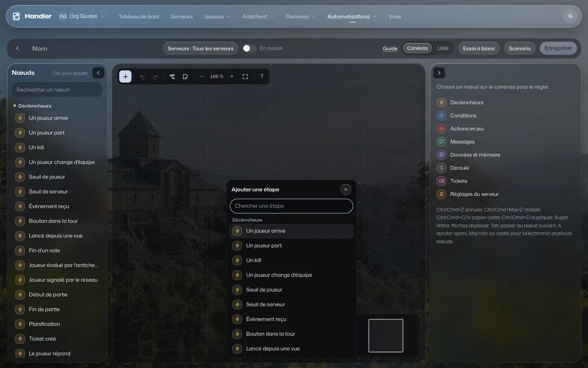Select Bouton dans la tour in the step dialog
The width and height of the screenshot is (588, 368).
click(292, 334)
